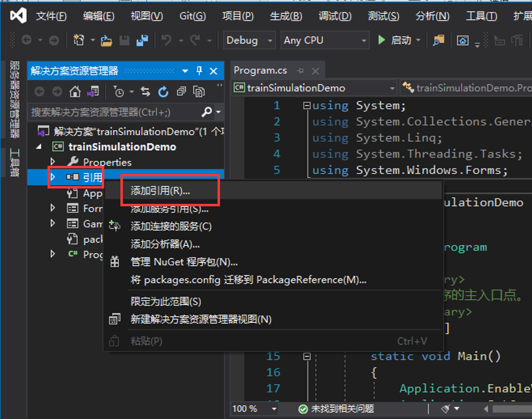Click the 未找到相关问题 status indicator
Screen dimensions: 532x419
coord(336,409)
